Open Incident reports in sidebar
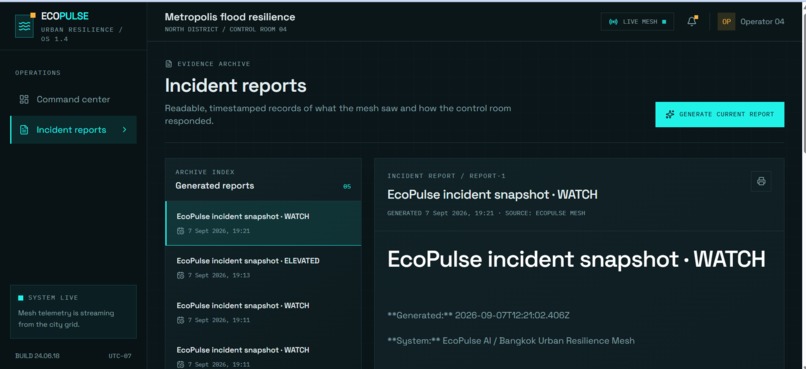This screenshot has width=806, height=369. [73, 130]
